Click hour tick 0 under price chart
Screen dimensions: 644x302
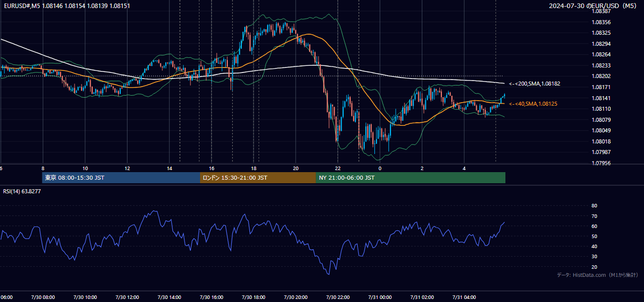[380, 169]
